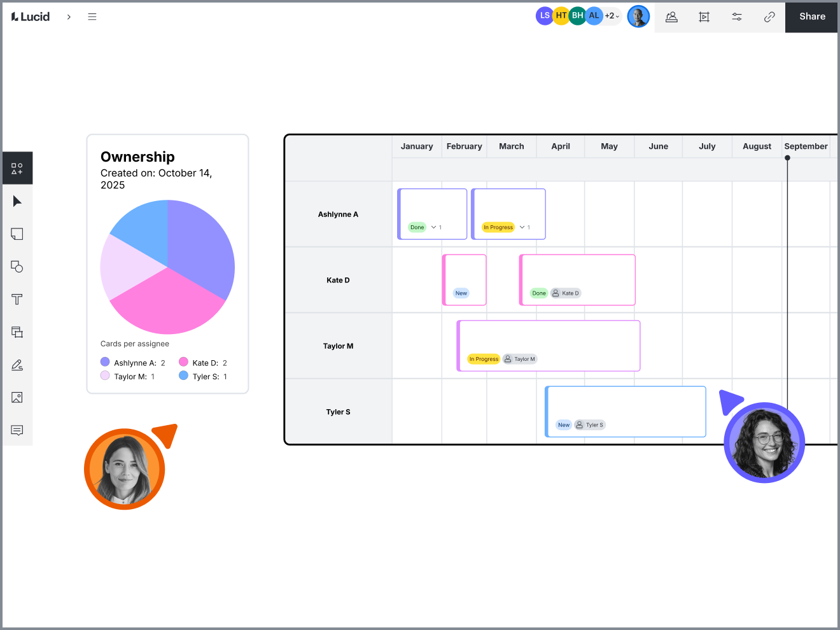Screen dimensions: 840x630
Task: Select the January column header
Action: click(x=417, y=146)
